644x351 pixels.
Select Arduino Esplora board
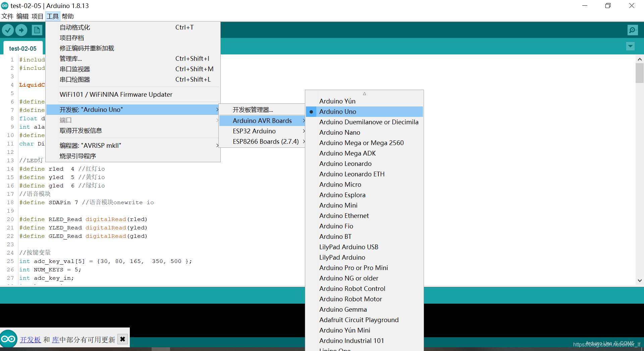tap(364, 195)
